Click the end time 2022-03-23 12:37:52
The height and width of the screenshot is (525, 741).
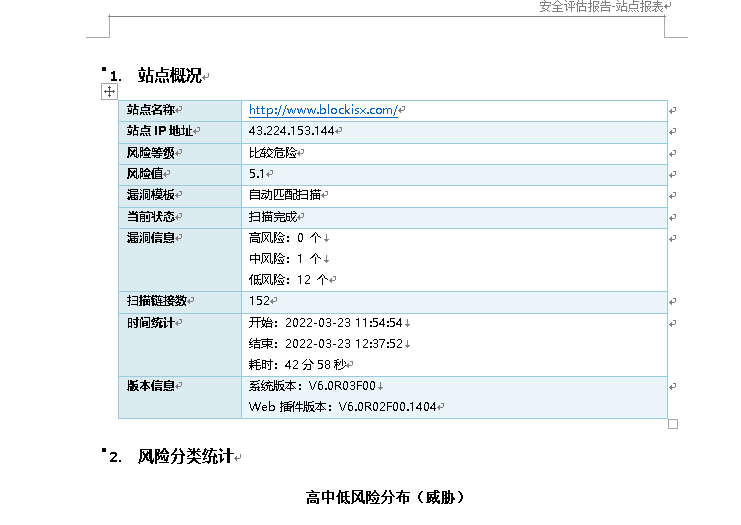[x=344, y=344]
